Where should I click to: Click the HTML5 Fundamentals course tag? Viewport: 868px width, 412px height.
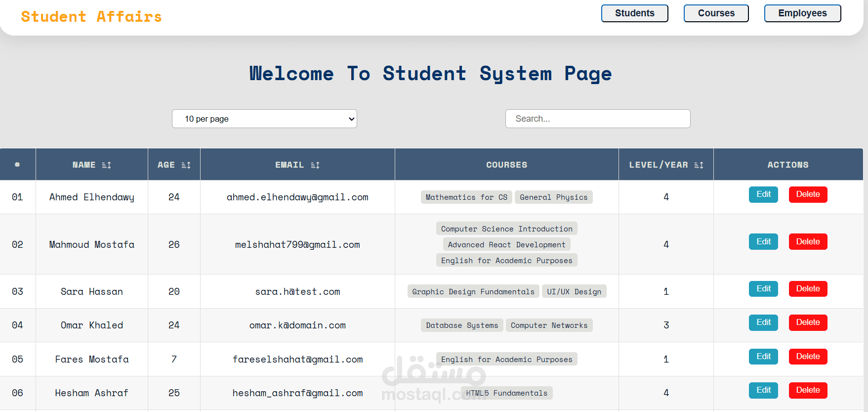[506, 393]
